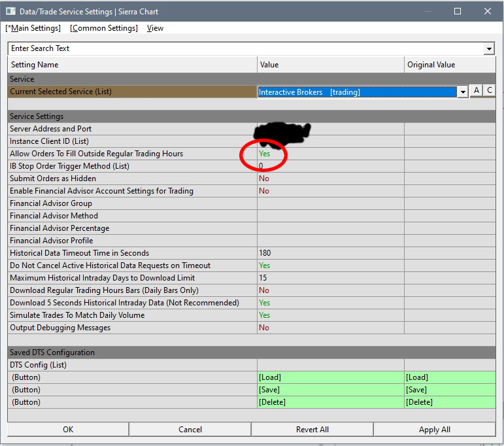This screenshot has height=446, width=504.
Task: Click the A button beside service list
Action: (x=477, y=90)
